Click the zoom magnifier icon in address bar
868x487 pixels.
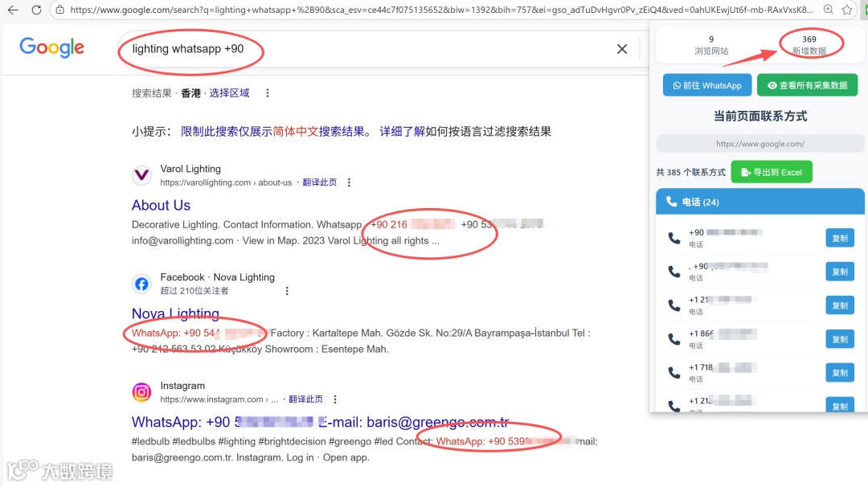tap(828, 10)
